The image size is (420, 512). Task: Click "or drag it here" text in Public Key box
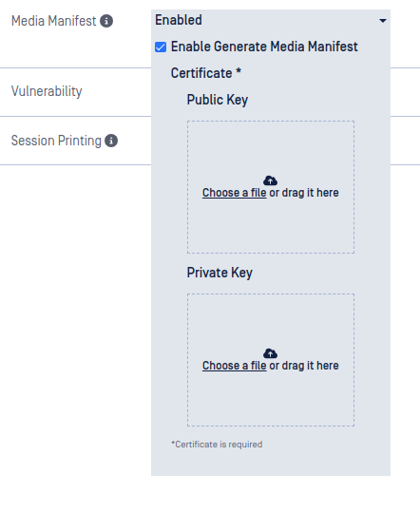coord(304,193)
